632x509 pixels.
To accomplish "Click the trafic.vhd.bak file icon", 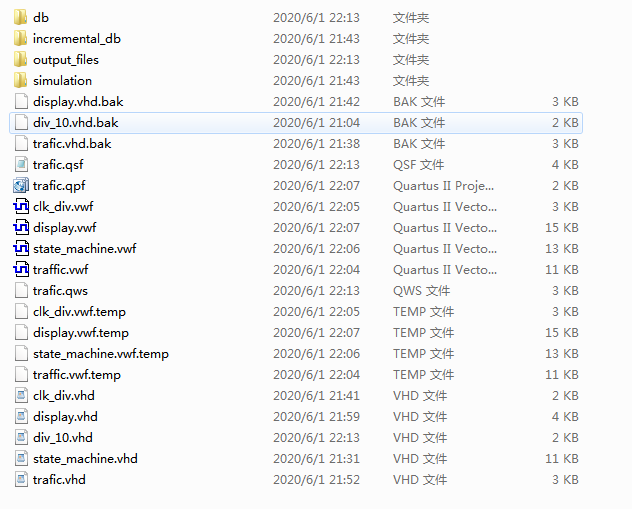I will pyautogui.click(x=21, y=143).
